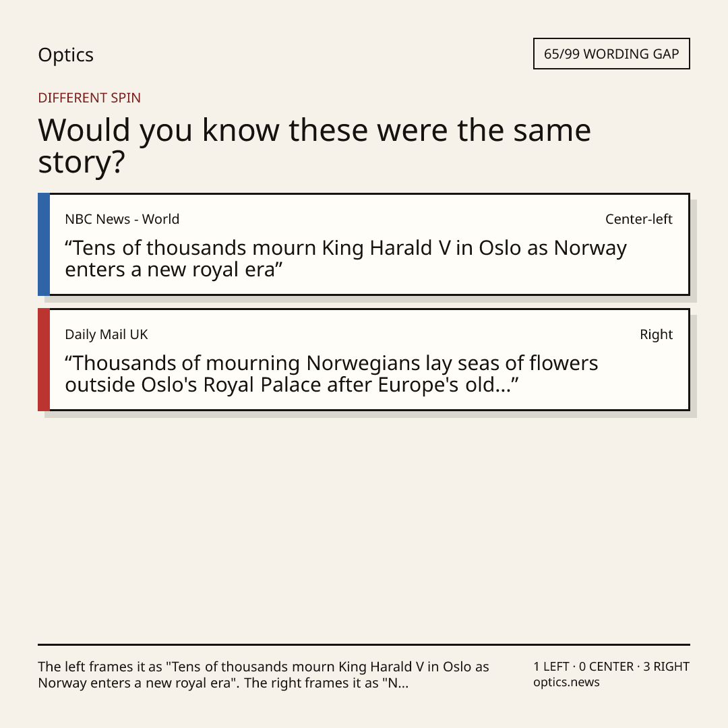Click the Optics logo text
The width and height of the screenshot is (728, 728).
(66, 55)
